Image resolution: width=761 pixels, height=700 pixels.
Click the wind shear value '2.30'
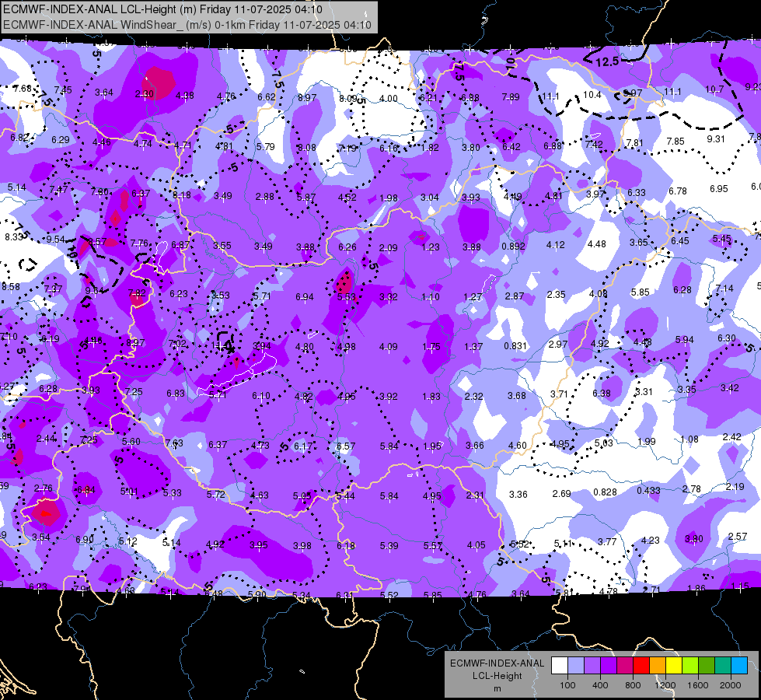click(x=144, y=94)
